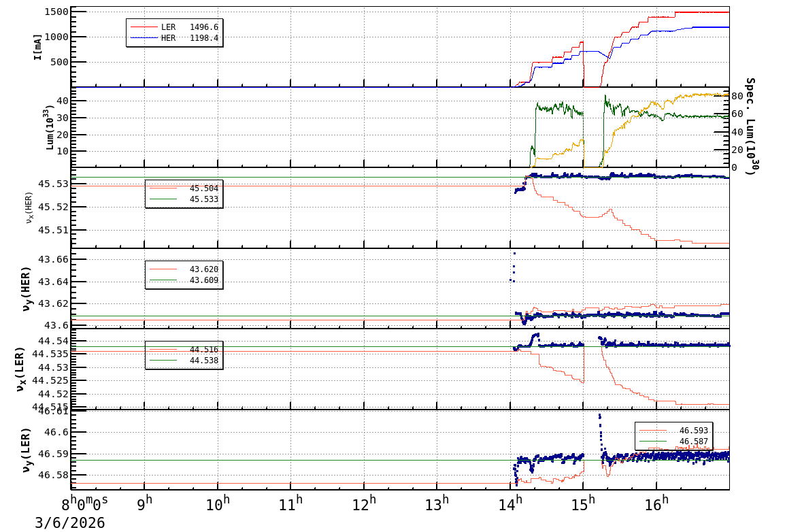Viewport: 785px width, 532px height.
Task: Click the 46.58 axis tick label
Action: click(53, 474)
